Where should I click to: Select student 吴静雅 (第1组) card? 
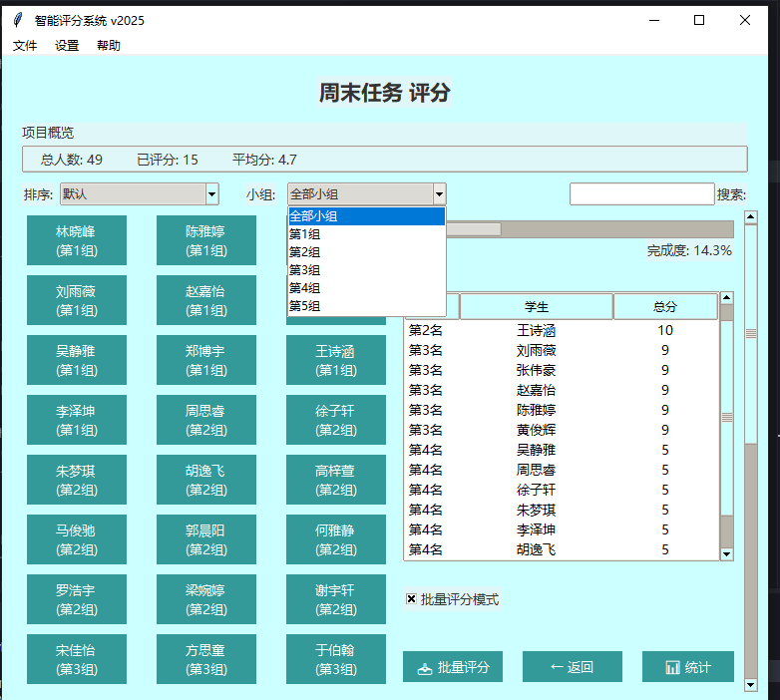77,360
